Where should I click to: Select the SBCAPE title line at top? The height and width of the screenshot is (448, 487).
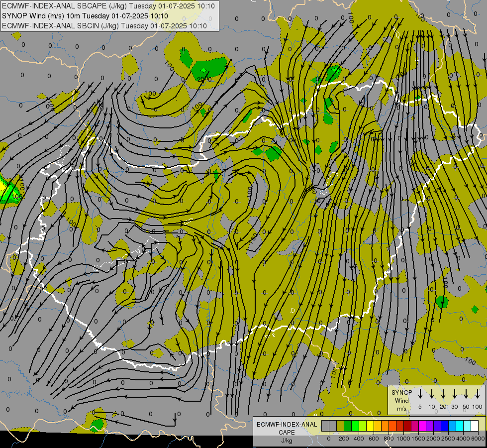pos(108,6)
